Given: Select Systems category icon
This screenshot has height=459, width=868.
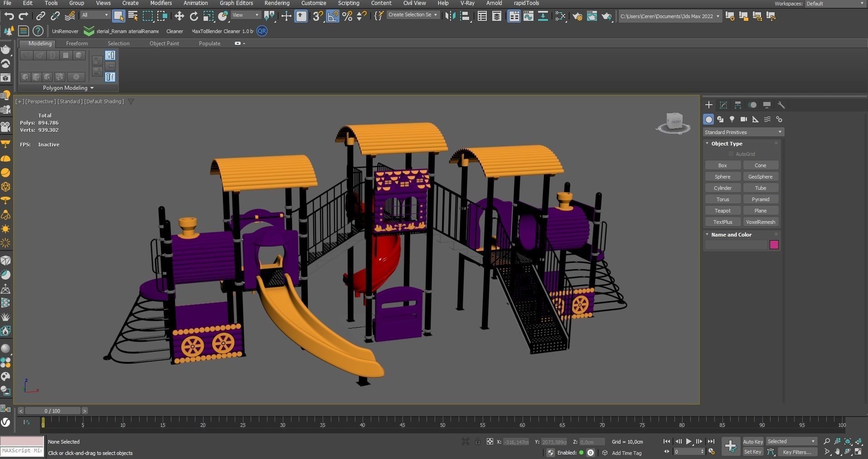Looking at the screenshot, I should pos(779,119).
